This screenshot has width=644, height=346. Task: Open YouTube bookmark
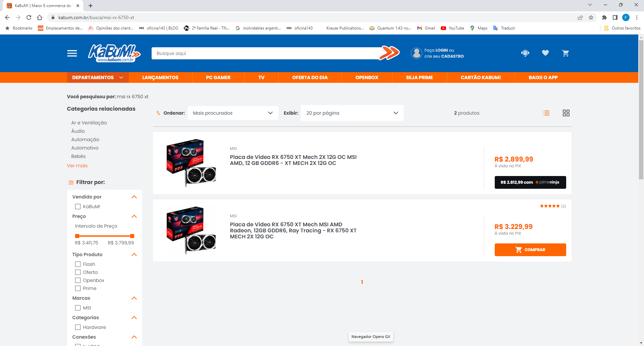click(x=452, y=28)
